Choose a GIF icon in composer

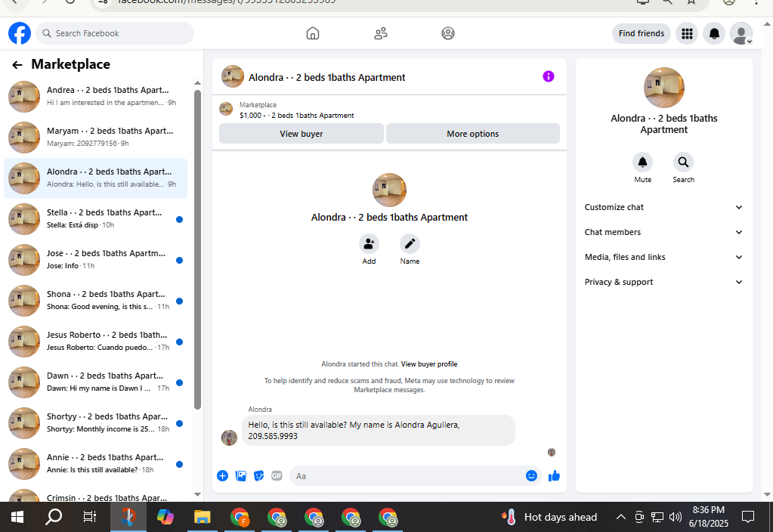coord(277,476)
